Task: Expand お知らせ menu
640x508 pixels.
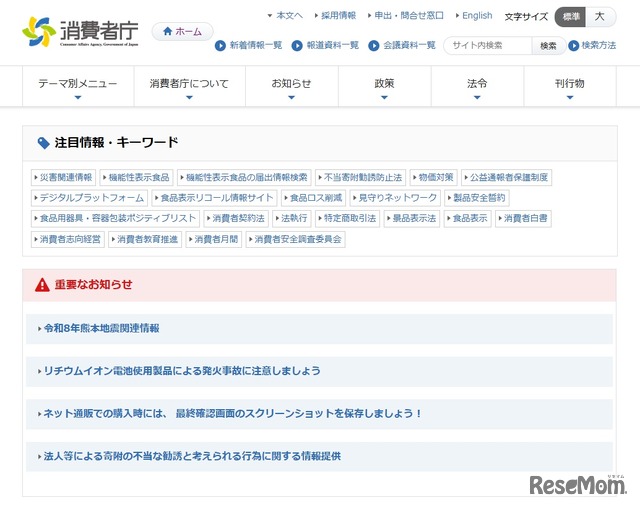Action: [x=291, y=87]
